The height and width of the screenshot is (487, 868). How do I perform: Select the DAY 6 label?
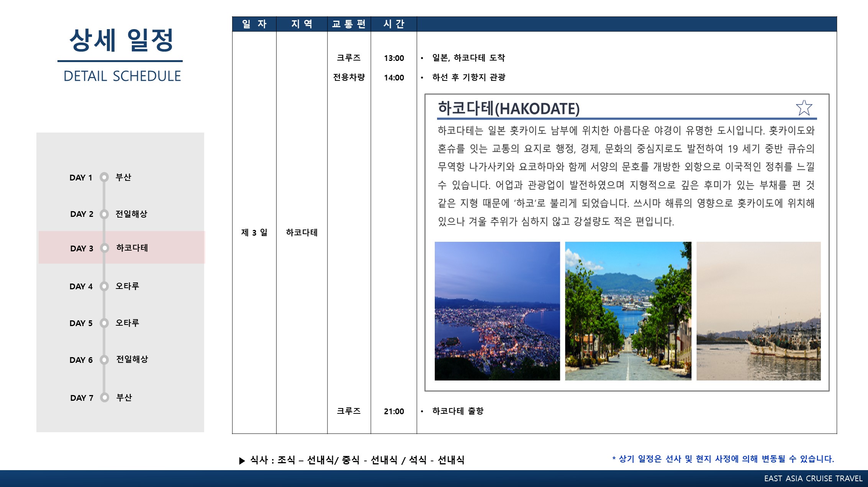[81, 360]
